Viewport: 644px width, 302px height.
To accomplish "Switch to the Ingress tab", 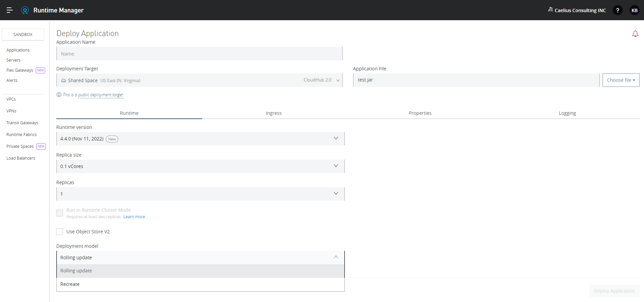I will click(x=273, y=113).
